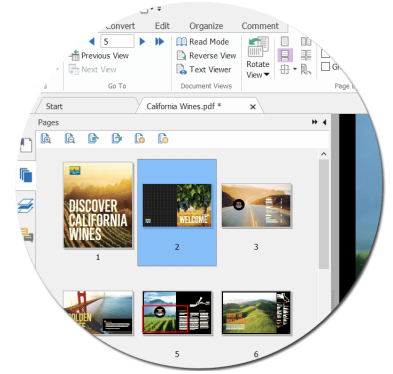Image resolution: width=393 pixels, height=374 pixels.
Task: Open the Convert ribbon tab
Action: [x=120, y=26]
